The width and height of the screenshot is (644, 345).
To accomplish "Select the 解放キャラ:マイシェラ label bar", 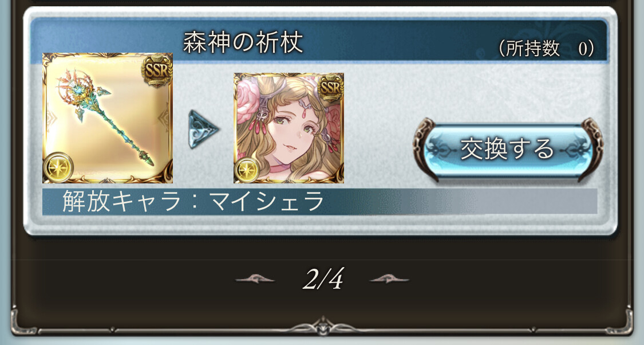I will 319,202.
